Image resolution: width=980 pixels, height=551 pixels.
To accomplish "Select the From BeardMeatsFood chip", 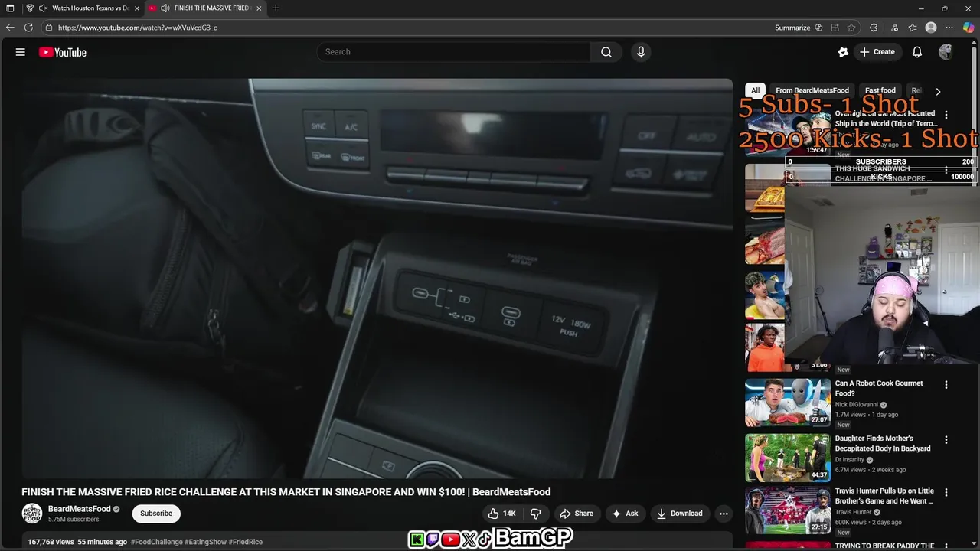I will click(x=812, y=90).
